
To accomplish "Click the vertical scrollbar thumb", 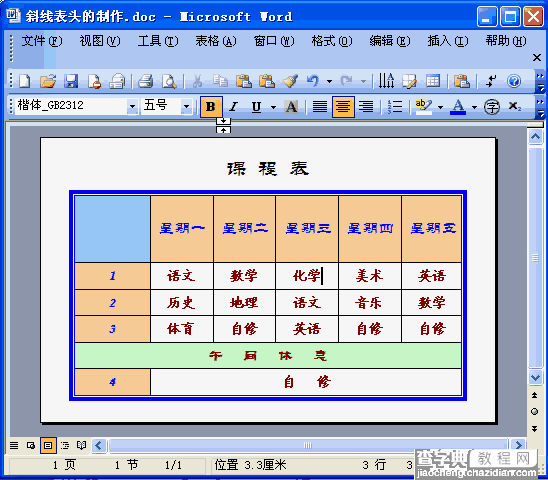I will (x=535, y=258).
